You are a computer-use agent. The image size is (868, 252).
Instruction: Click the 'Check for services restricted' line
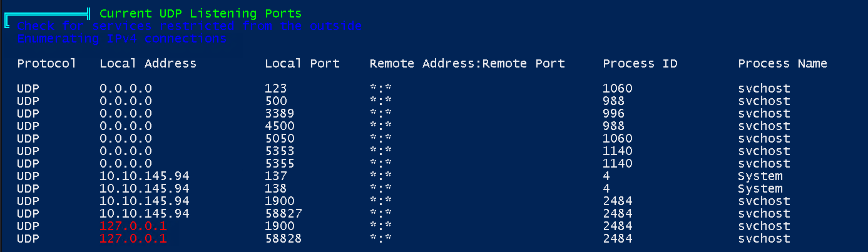pyautogui.click(x=189, y=26)
